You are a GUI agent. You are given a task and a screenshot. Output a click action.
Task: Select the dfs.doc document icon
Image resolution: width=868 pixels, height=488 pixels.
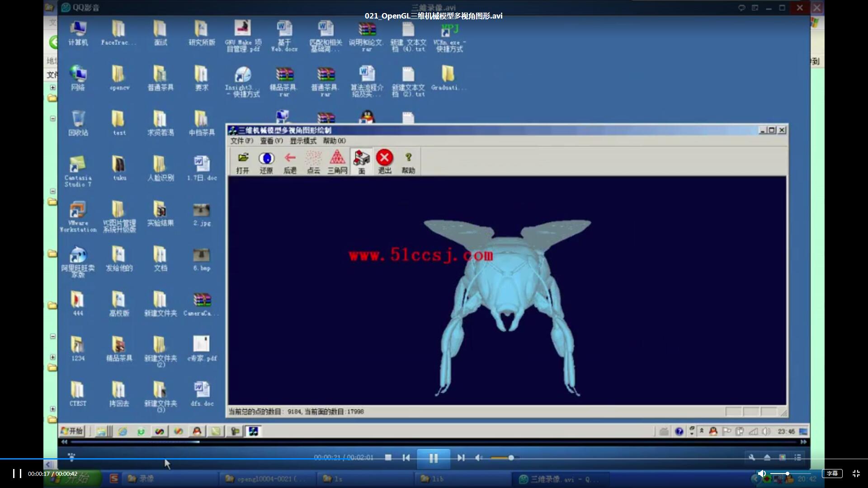202,394
